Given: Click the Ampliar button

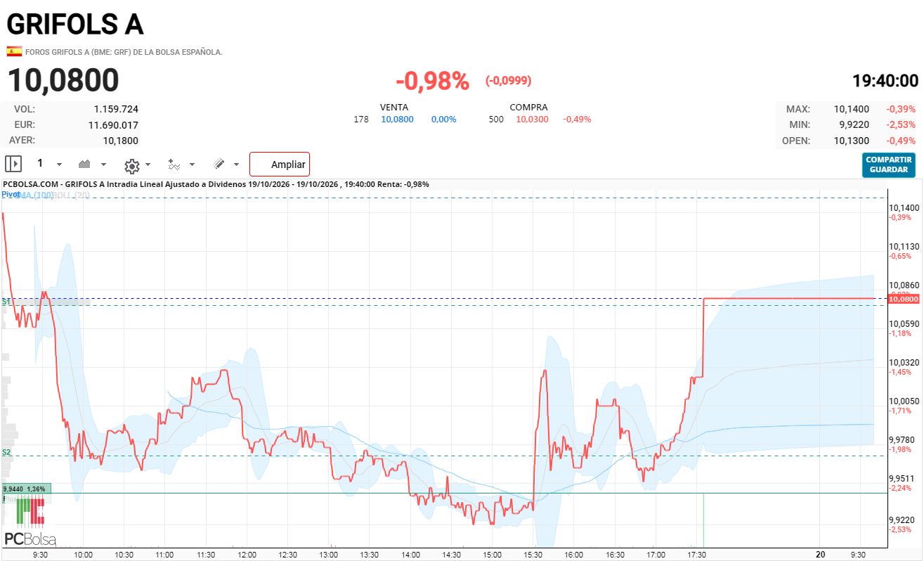Looking at the screenshot, I should click(280, 165).
